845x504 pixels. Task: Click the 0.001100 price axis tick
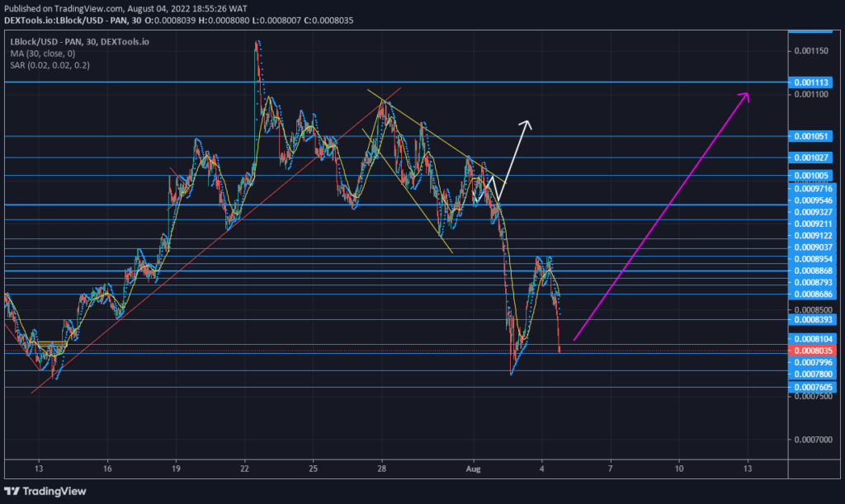pyautogui.click(x=811, y=95)
